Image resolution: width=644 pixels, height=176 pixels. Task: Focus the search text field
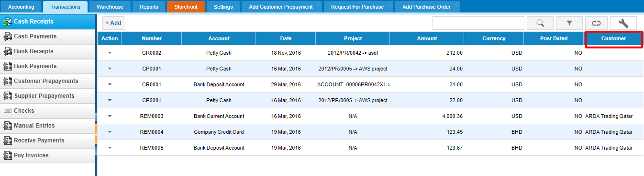point(478,23)
